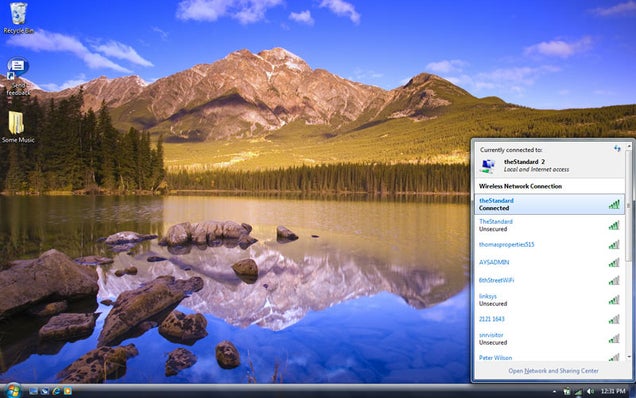Click the 12:31 PM clock
This screenshot has height=398, width=636.
pos(613,391)
